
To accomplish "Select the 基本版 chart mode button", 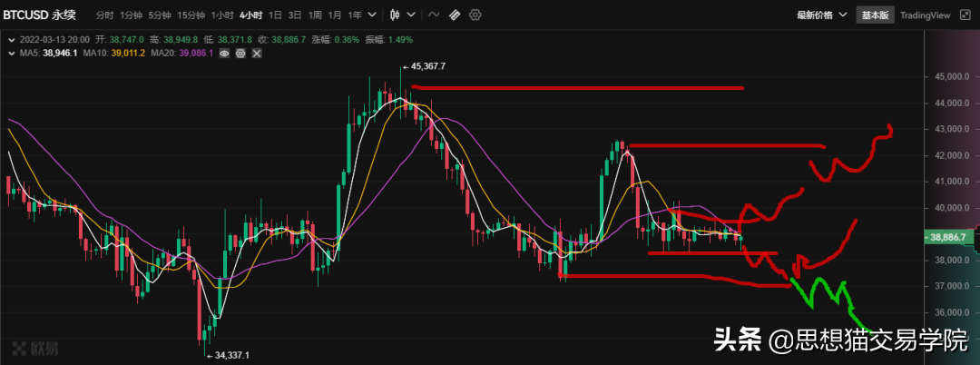I will pyautogui.click(x=875, y=15).
